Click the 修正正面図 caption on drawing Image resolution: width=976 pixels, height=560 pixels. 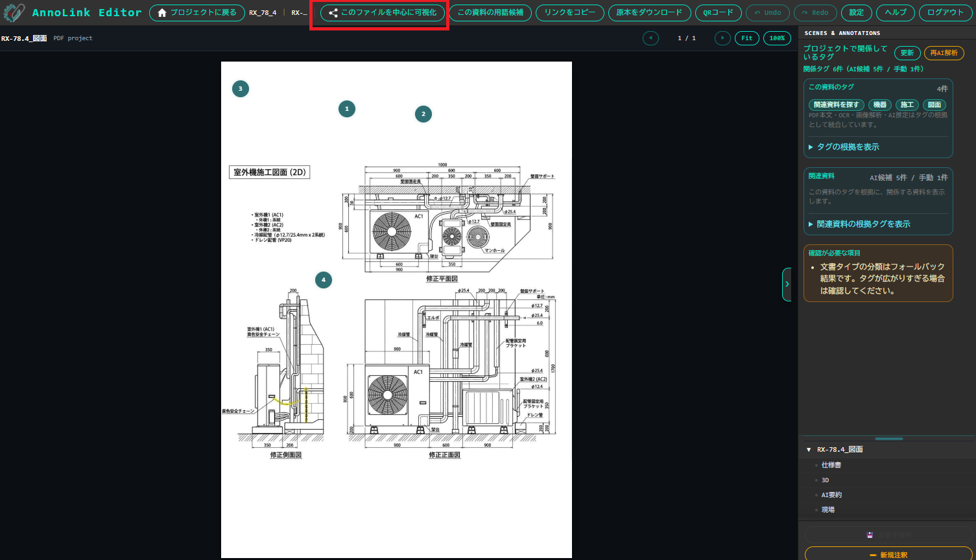444,455
